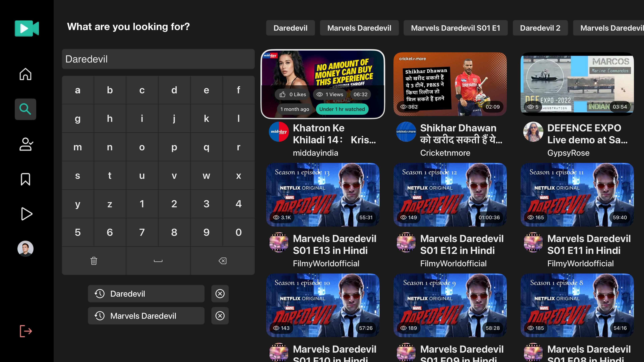Click the search input field showing Daredevil
Image resolution: width=644 pixels, height=362 pixels.
tap(158, 59)
